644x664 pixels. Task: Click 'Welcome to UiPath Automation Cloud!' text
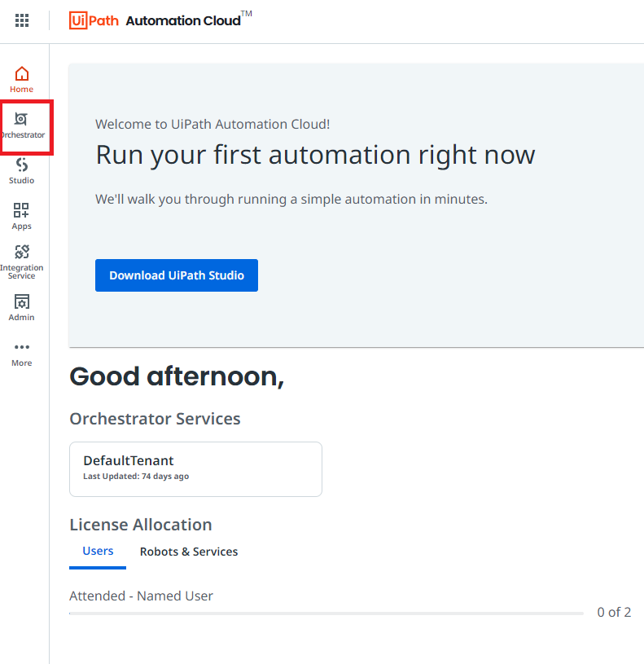212,124
